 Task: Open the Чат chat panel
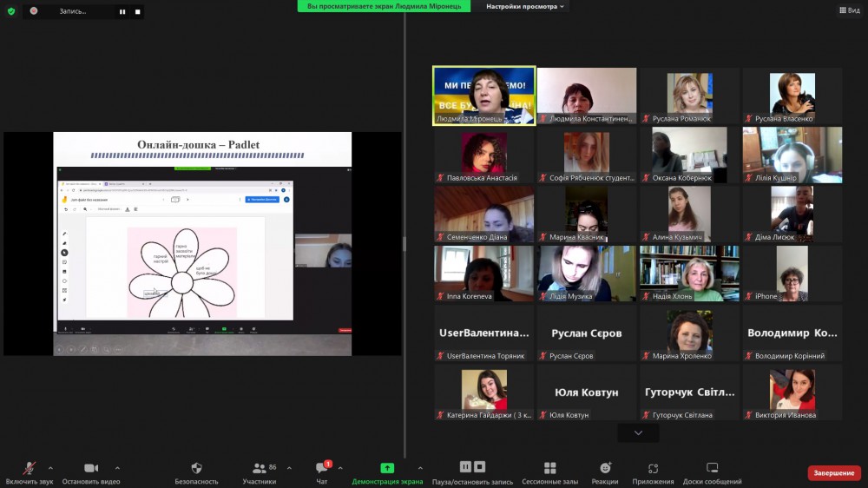pyautogui.click(x=321, y=468)
